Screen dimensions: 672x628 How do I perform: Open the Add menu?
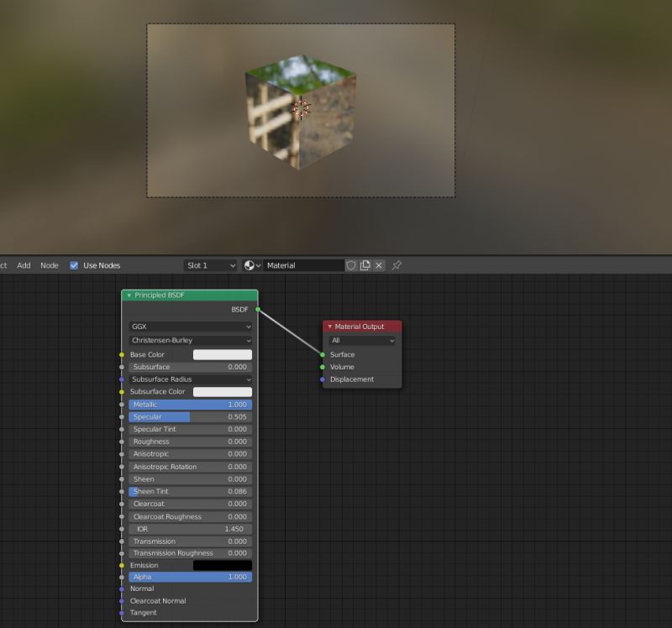click(24, 265)
